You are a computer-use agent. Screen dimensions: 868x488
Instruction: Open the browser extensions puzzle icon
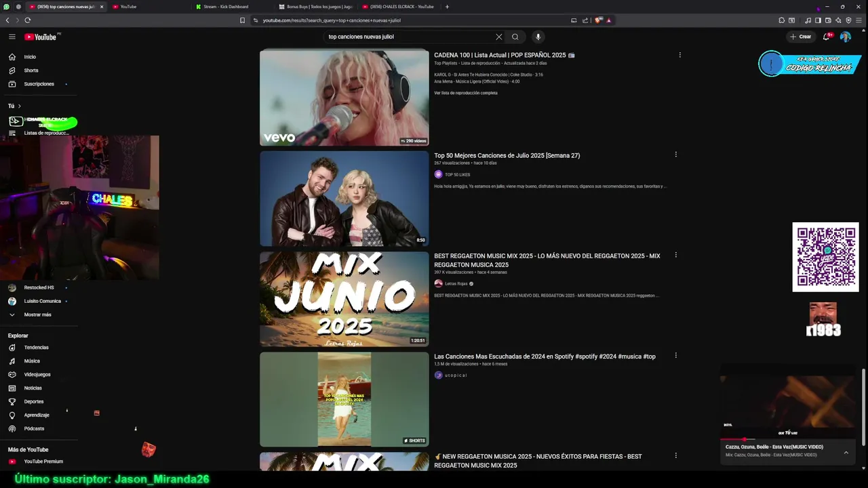pos(782,20)
